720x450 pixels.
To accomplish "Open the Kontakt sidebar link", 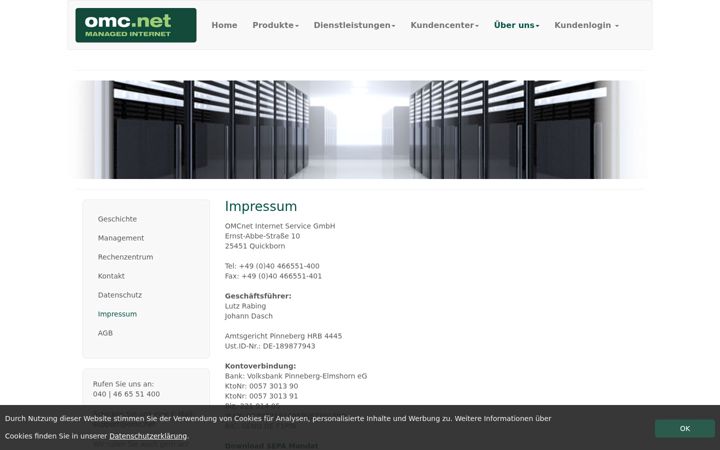I will point(111,276).
